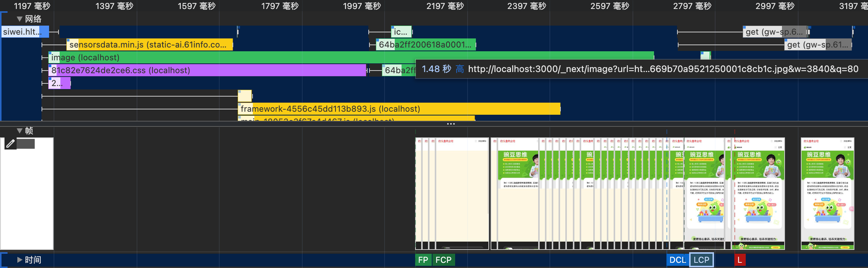Select the FP paint marker

click(x=423, y=260)
